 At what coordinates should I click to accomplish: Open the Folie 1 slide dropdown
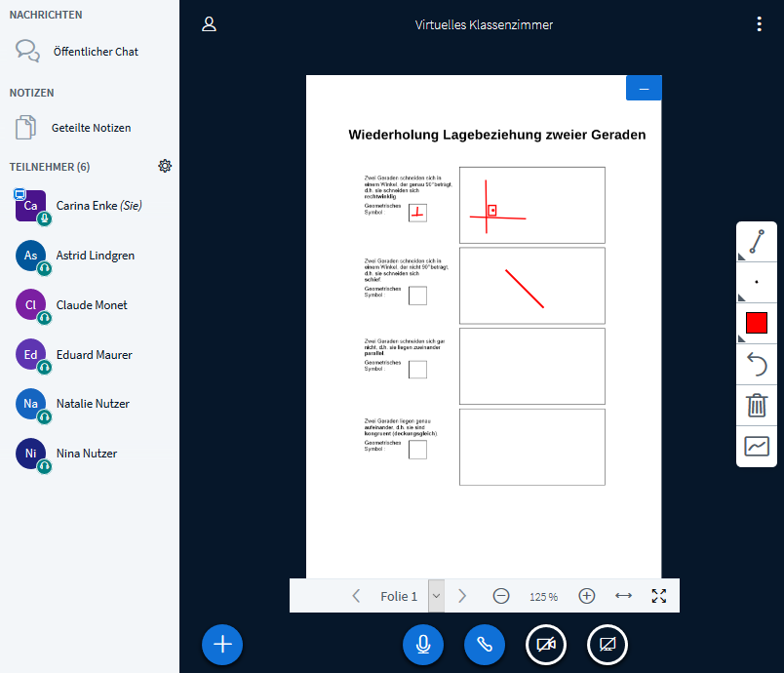point(436,596)
